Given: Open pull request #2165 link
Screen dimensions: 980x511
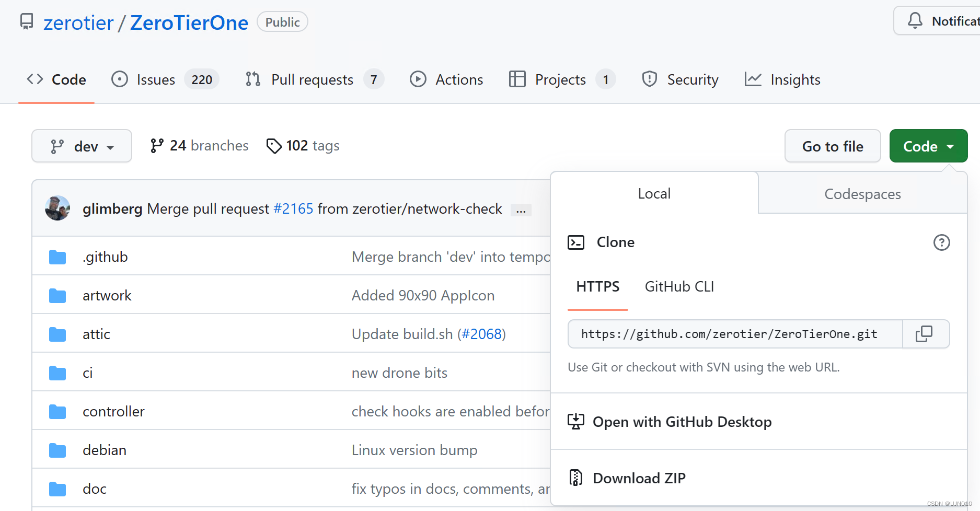Looking at the screenshot, I should pyautogui.click(x=293, y=208).
